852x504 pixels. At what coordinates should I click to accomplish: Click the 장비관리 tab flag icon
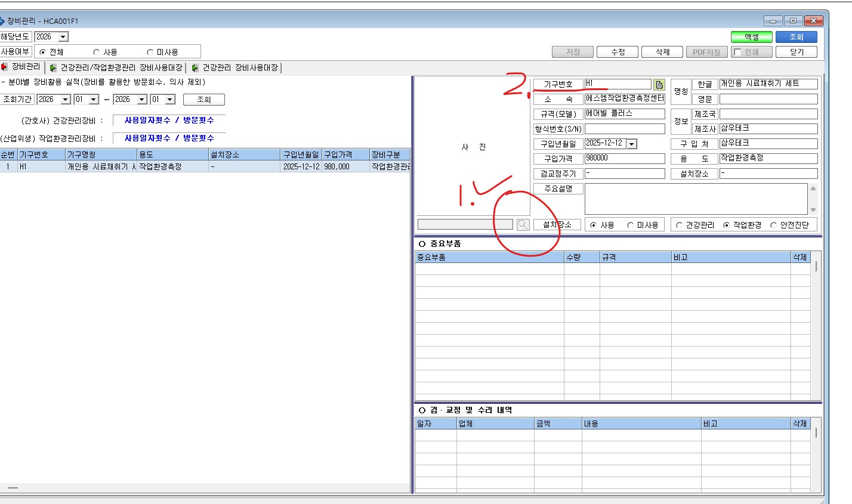point(5,67)
